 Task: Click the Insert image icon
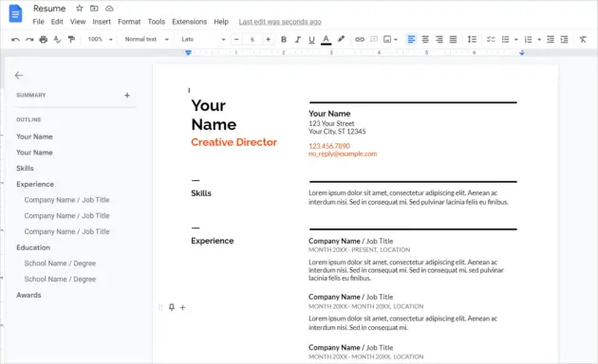[x=387, y=39]
